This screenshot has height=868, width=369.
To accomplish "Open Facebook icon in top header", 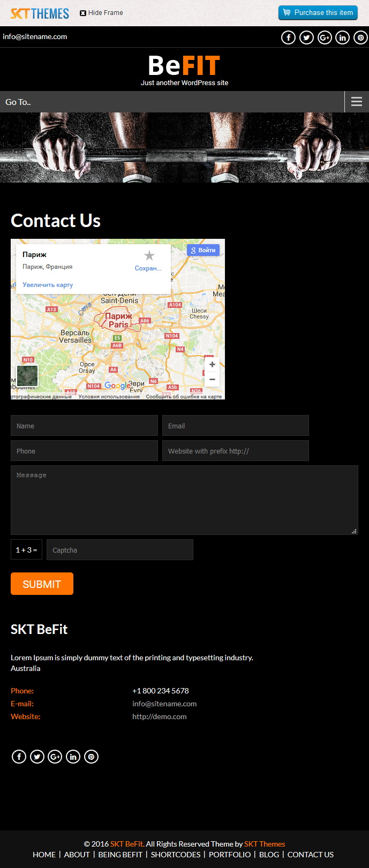I will (x=288, y=37).
